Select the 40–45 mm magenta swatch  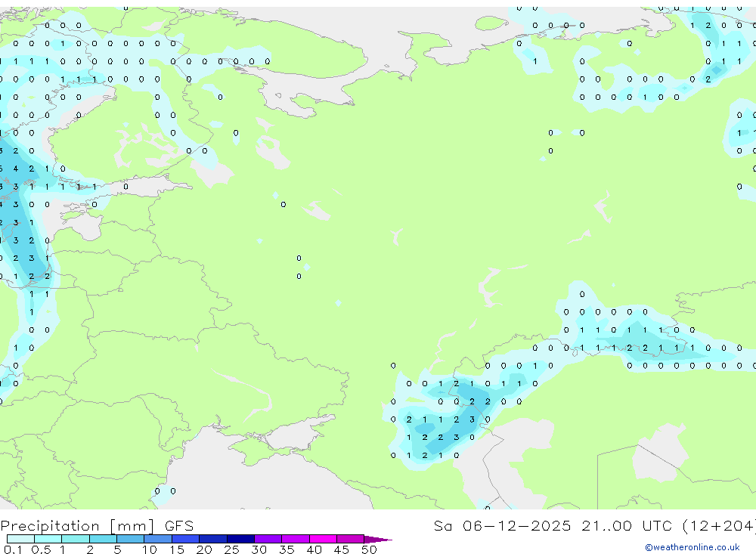[x=323, y=539]
